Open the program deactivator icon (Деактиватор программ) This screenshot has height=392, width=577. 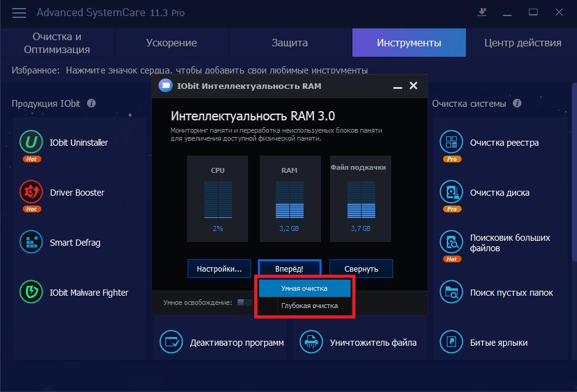pyautogui.click(x=171, y=342)
